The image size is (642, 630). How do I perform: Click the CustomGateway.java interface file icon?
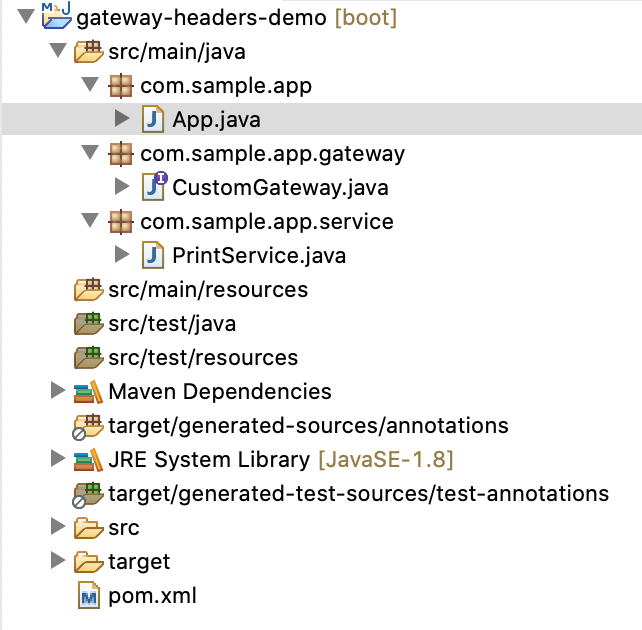pos(154,187)
